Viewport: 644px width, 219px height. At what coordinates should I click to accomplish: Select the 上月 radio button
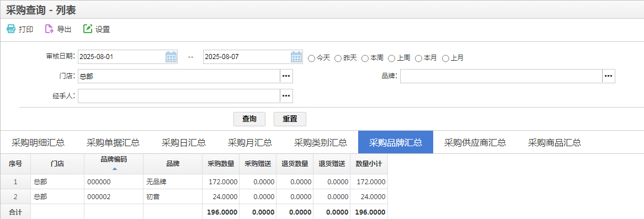coord(445,58)
